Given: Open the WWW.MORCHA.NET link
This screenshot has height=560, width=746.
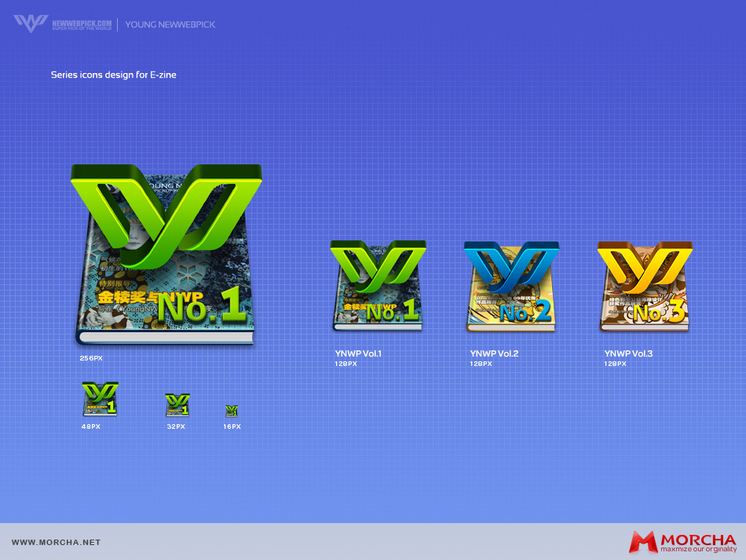Looking at the screenshot, I should point(56,543).
